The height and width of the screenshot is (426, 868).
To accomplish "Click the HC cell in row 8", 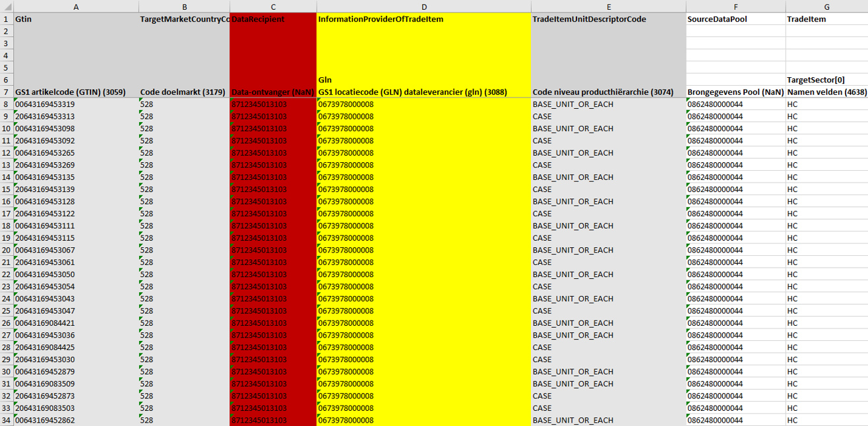I will click(826, 104).
